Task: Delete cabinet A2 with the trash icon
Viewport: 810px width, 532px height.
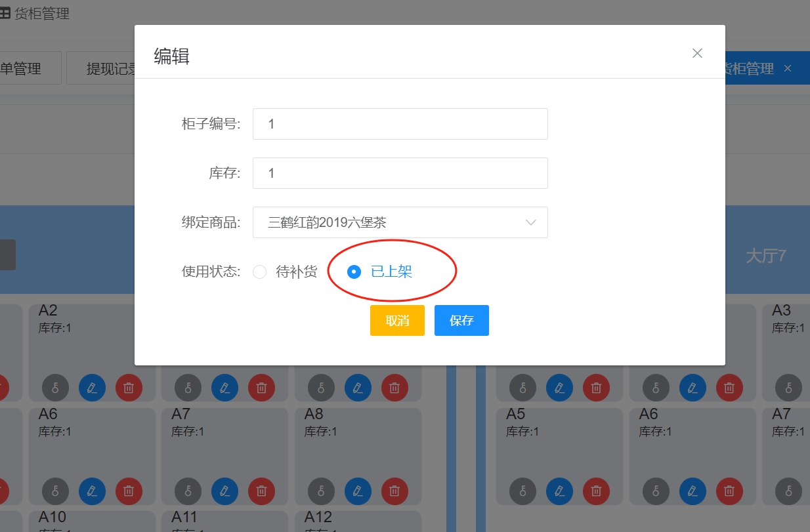Action: tap(129, 388)
